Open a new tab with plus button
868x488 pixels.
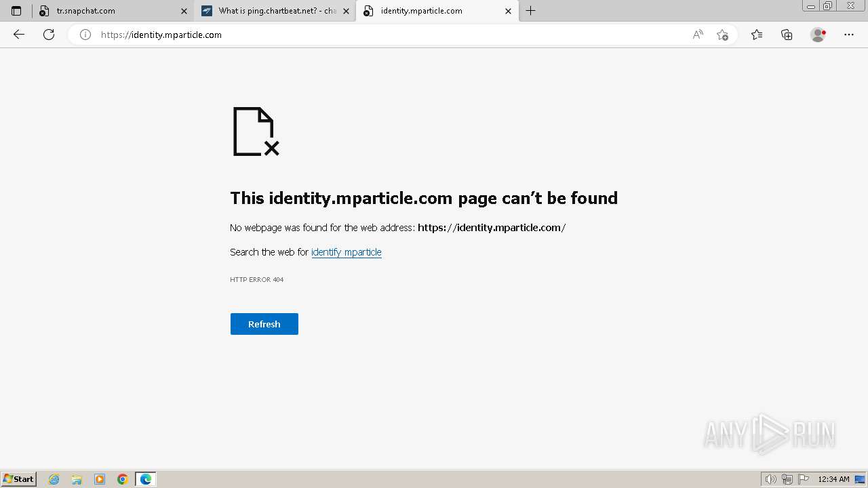pos(530,11)
